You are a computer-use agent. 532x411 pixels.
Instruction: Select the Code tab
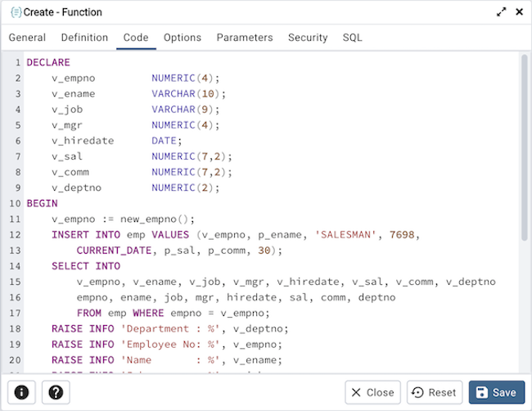[136, 38]
